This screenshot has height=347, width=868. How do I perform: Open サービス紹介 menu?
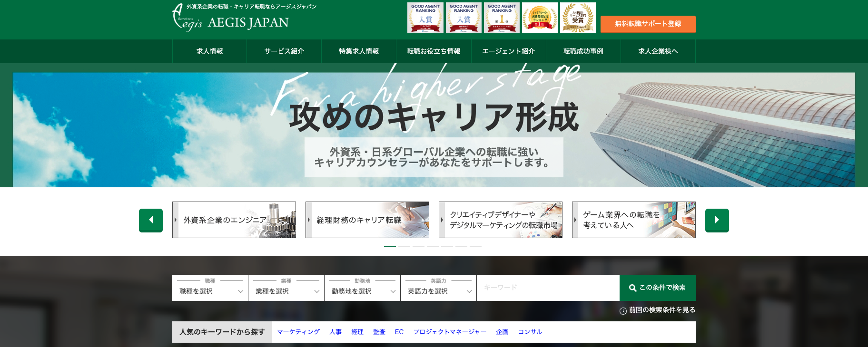click(x=284, y=51)
